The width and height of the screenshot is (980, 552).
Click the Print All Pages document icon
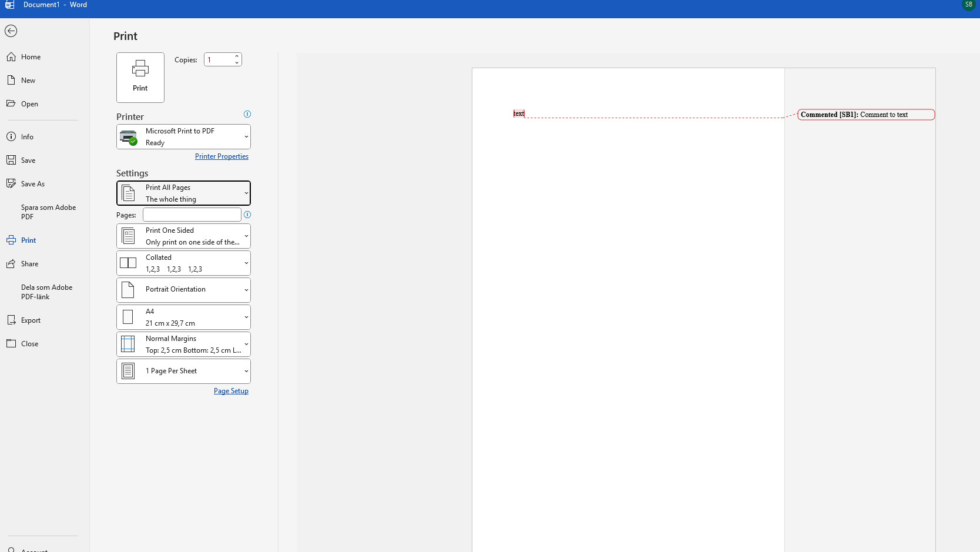tap(128, 193)
